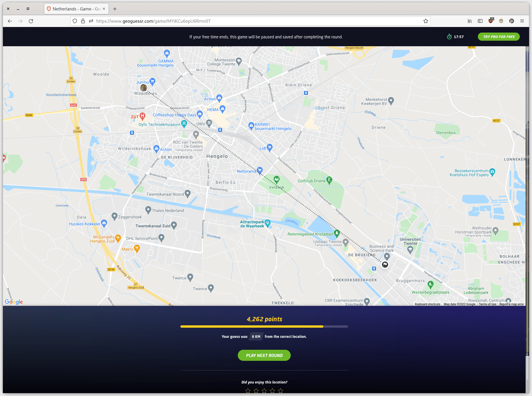Screen dimensions: 532x396
Task: Click the Attractiepark de Waarbeek pin
Action: click(x=267, y=223)
